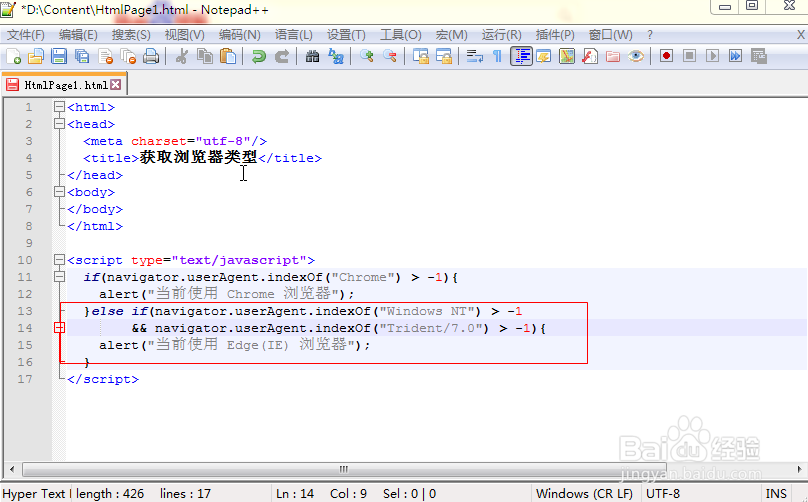This screenshot has height=502, width=808.
Task: Toggle show all characters pilcrow icon
Action: pyautogui.click(x=497, y=56)
